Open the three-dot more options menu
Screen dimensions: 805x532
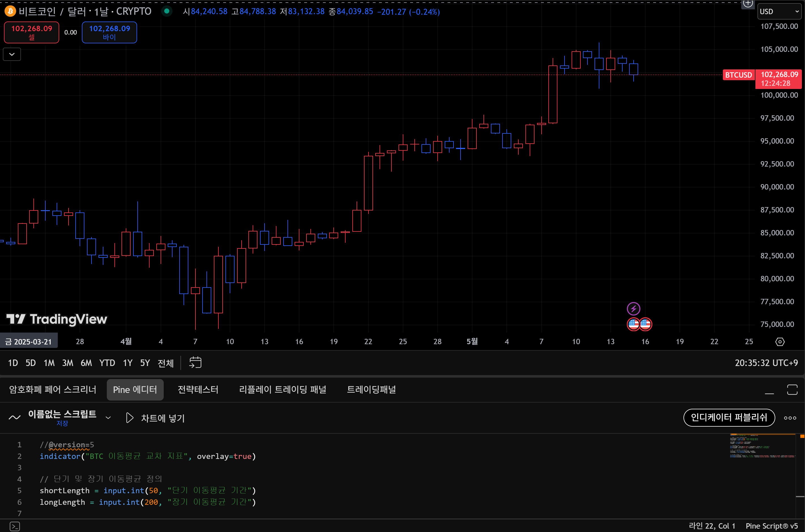click(x=790, y=418)
